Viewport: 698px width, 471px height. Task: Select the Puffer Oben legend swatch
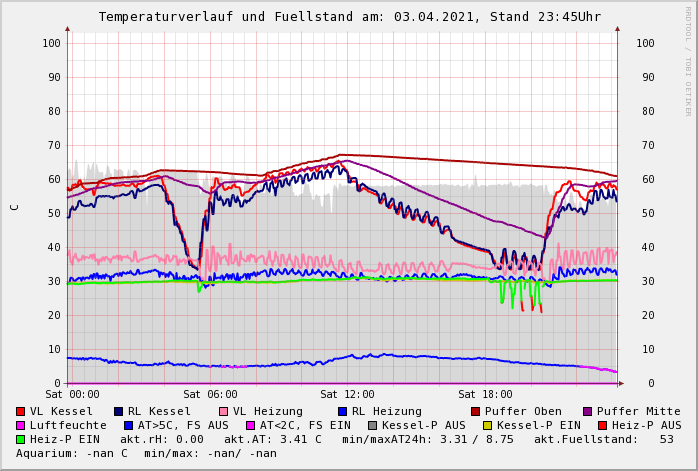point(476,412)
